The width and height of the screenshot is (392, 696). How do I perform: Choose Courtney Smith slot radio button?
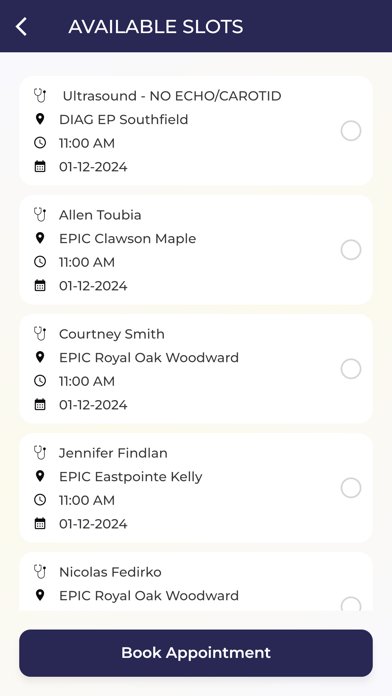[351, 369]
